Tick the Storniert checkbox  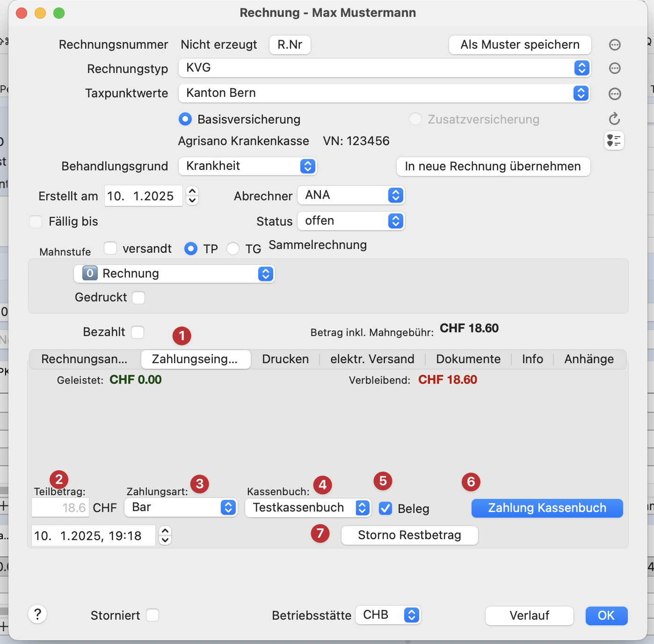tap(153, 615)
